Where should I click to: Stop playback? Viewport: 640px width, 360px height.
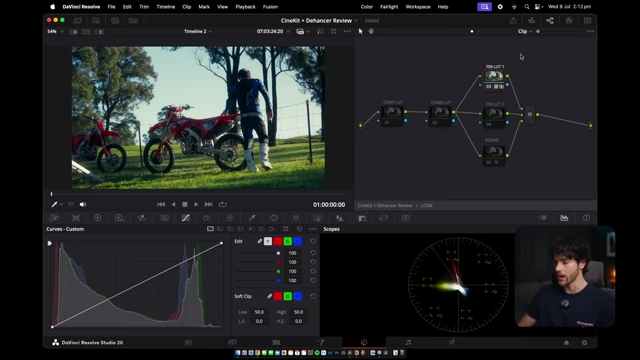tap(185, 204)
